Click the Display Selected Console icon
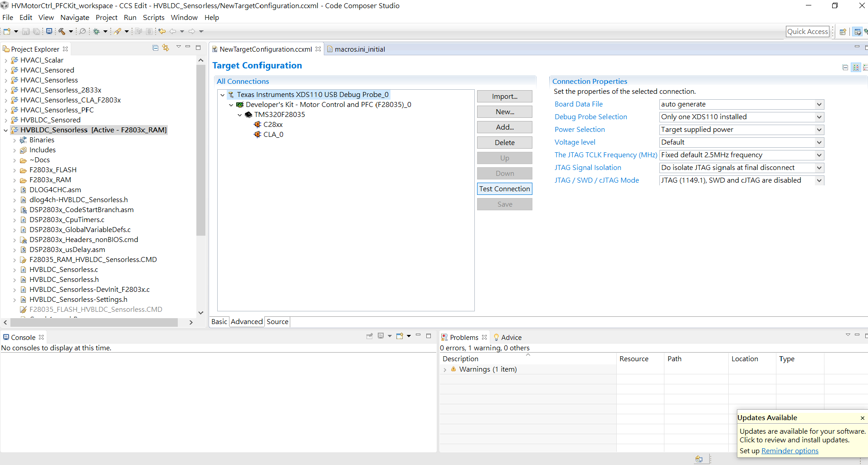This screenshot has height=465, width=868. pos(381,336)
